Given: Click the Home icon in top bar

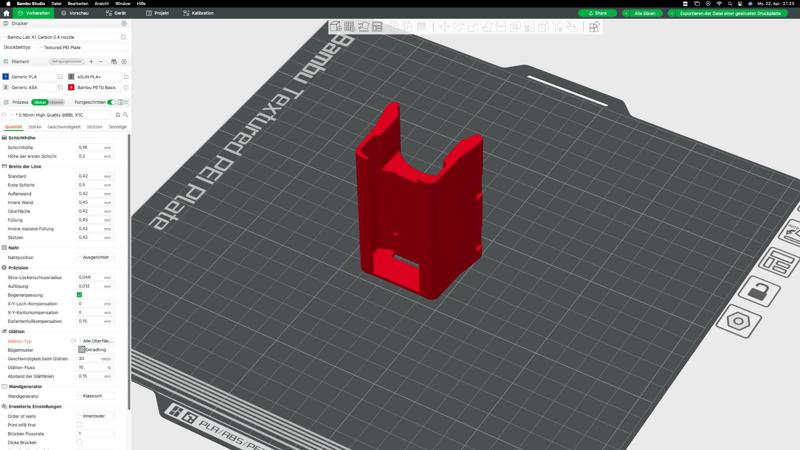Looking at the screenshot, I should [6, 13].
